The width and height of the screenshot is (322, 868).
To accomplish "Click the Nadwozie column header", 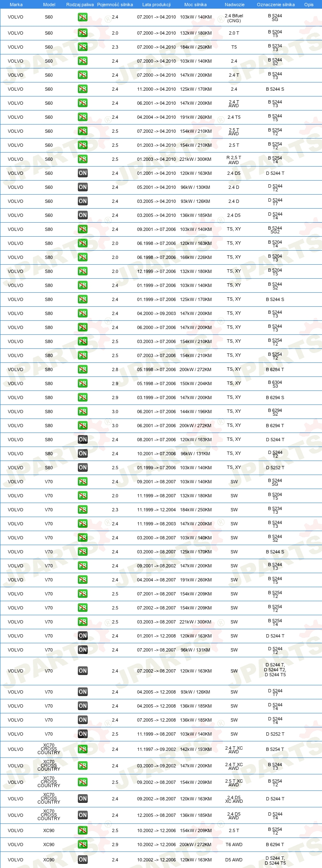I will [x=235, y=5].
